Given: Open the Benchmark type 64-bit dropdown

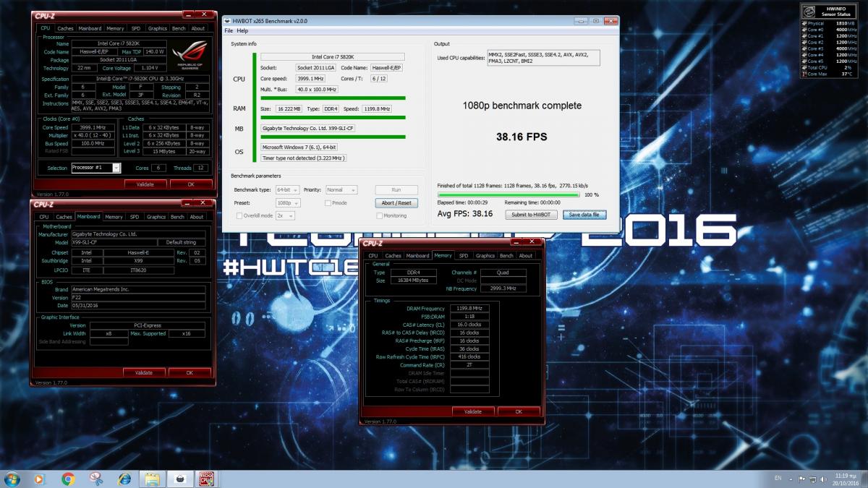Looking at the screenshot, I should pyautogui.click(x=287, y=189).
